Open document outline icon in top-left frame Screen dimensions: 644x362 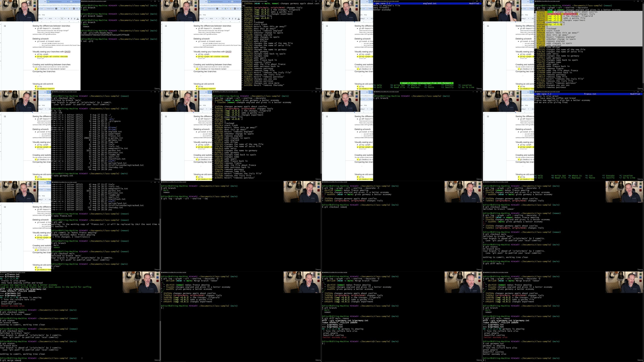(5, 26)
